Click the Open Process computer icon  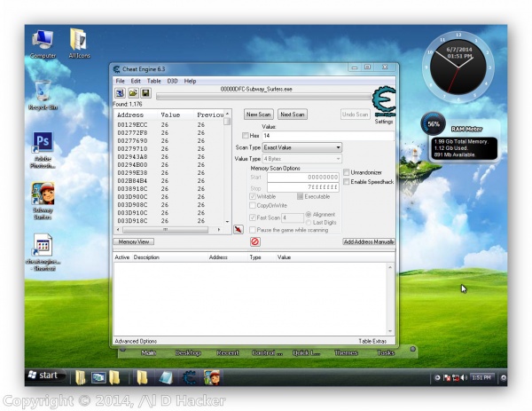119,92
